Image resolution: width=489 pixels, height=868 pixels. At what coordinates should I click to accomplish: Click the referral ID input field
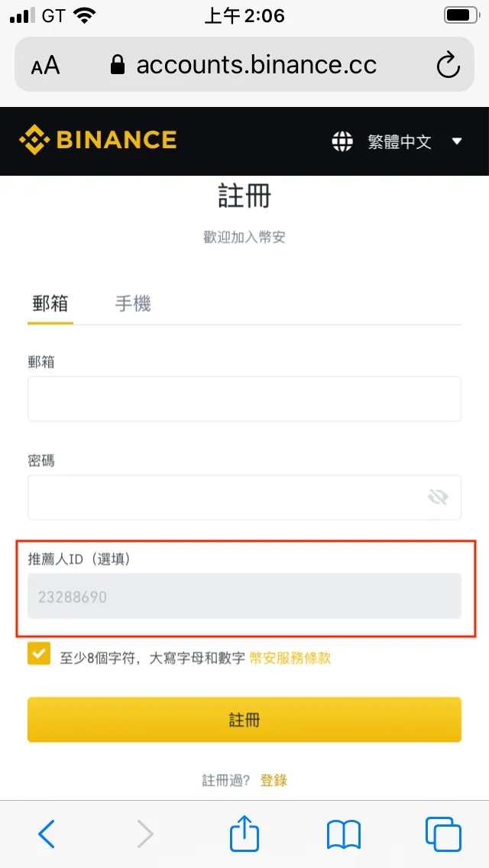(x=244, y=596)
